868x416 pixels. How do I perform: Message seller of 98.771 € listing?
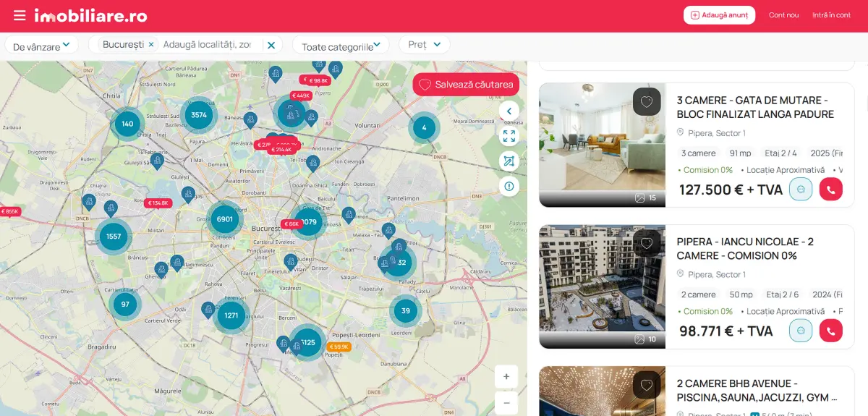801,331
